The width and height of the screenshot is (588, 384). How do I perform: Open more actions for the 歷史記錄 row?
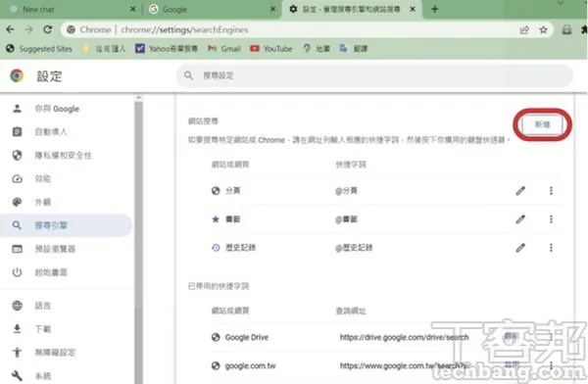pyautogui.click(x=551, y=248)
